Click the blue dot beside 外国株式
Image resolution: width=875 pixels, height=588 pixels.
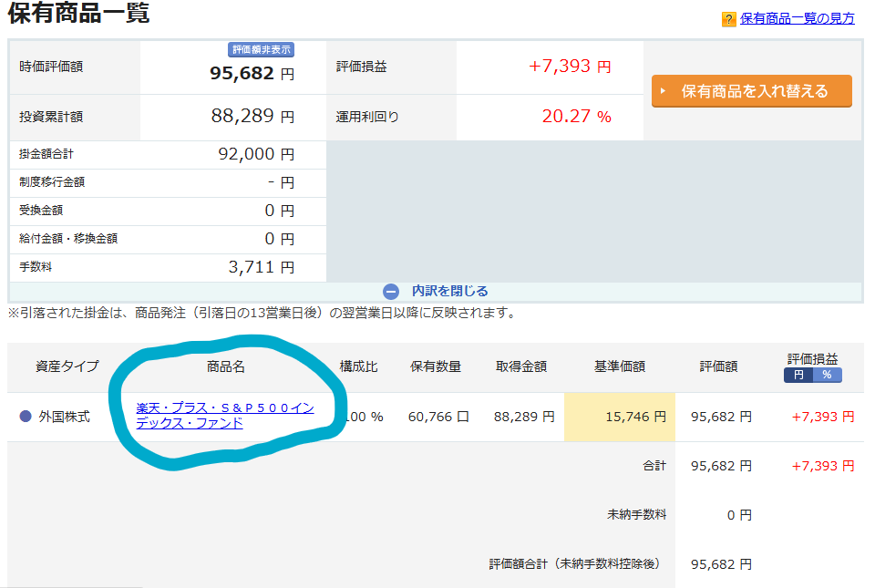point(26,417)
